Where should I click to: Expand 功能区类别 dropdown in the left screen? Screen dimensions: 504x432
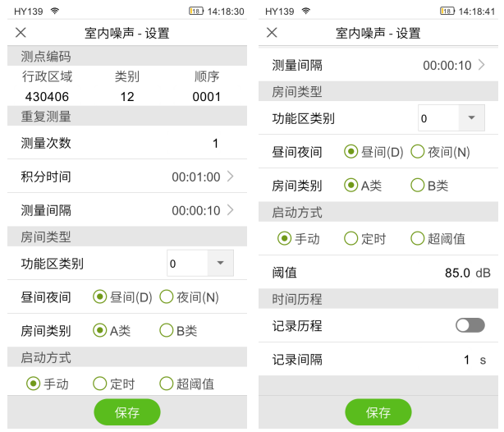(220, 264)
